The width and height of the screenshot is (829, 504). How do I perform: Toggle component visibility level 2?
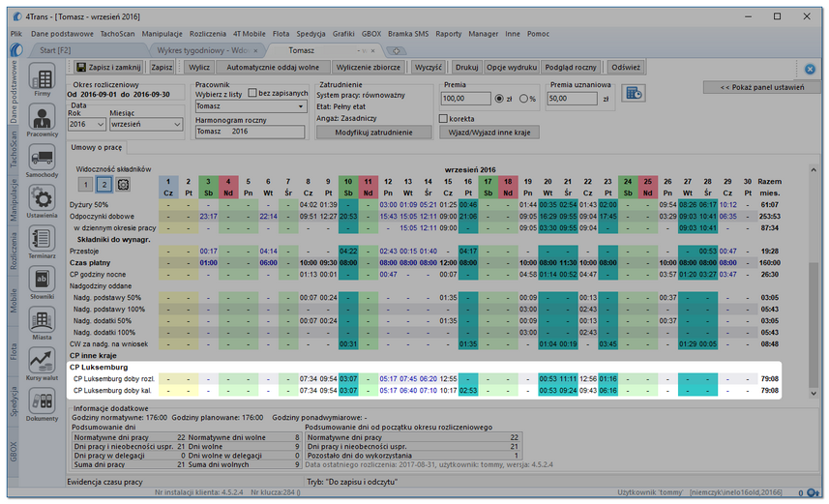104,184
